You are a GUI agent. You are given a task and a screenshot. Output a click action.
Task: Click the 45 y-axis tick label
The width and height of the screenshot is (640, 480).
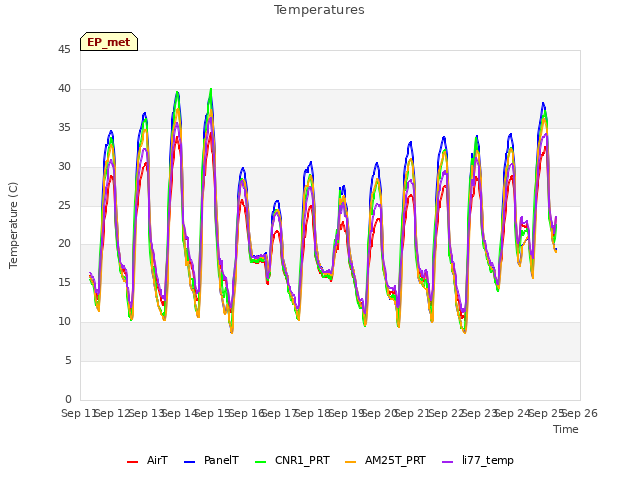(64, 49)
